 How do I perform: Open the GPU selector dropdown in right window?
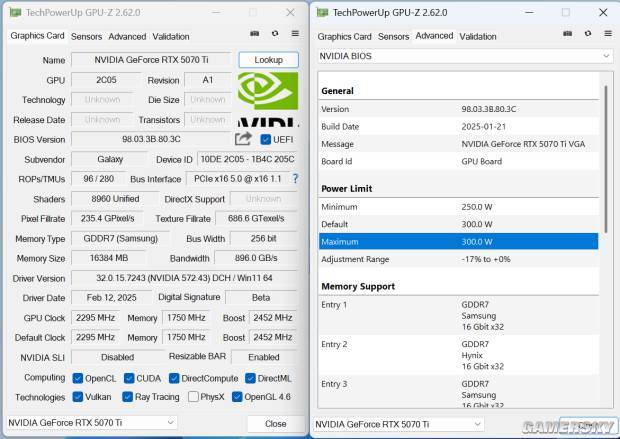click(399, 424)
